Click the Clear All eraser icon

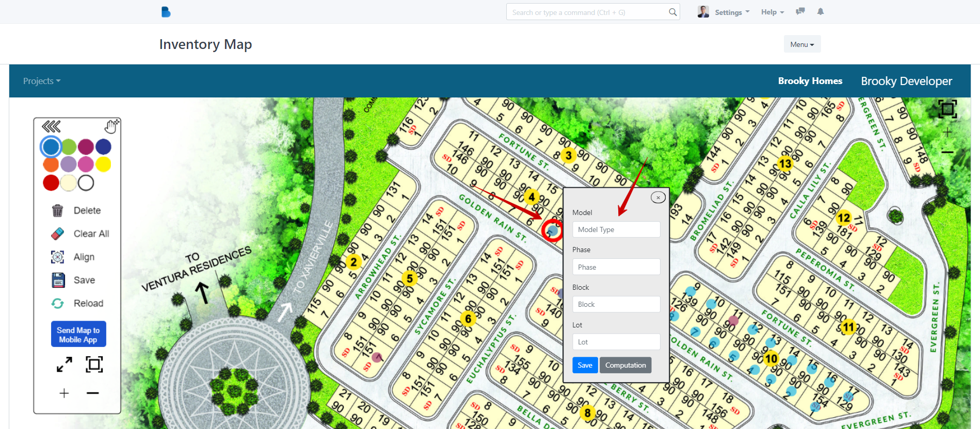(x=57, y=234)
